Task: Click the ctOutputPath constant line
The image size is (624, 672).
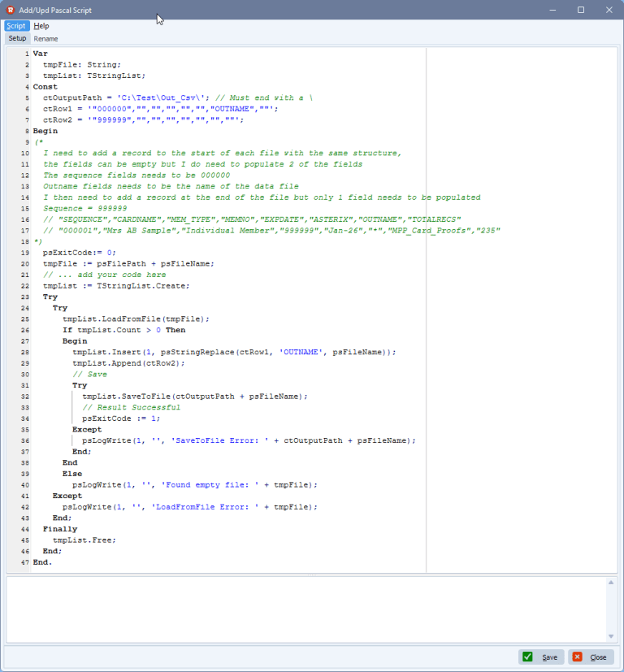Action: tap(178, 98)
